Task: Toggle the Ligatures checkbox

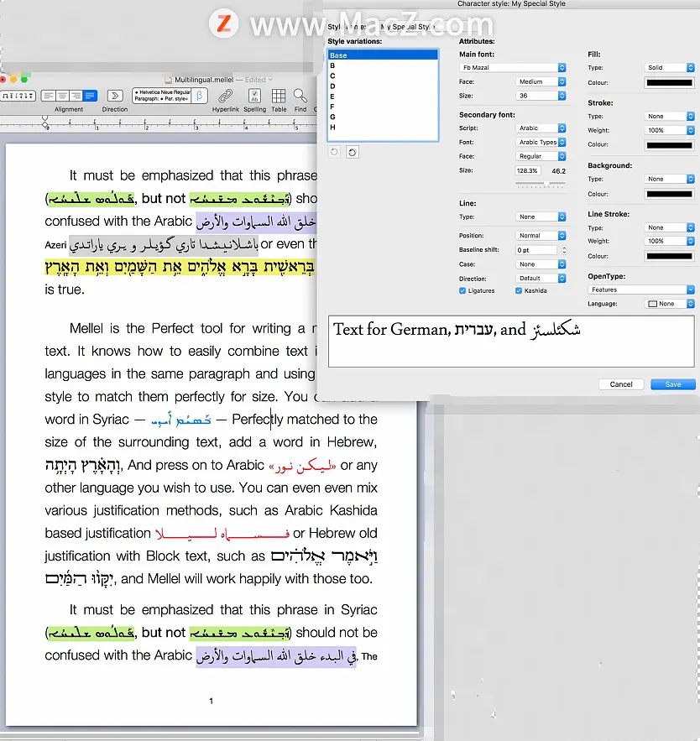Action: (x=462, y=290)
